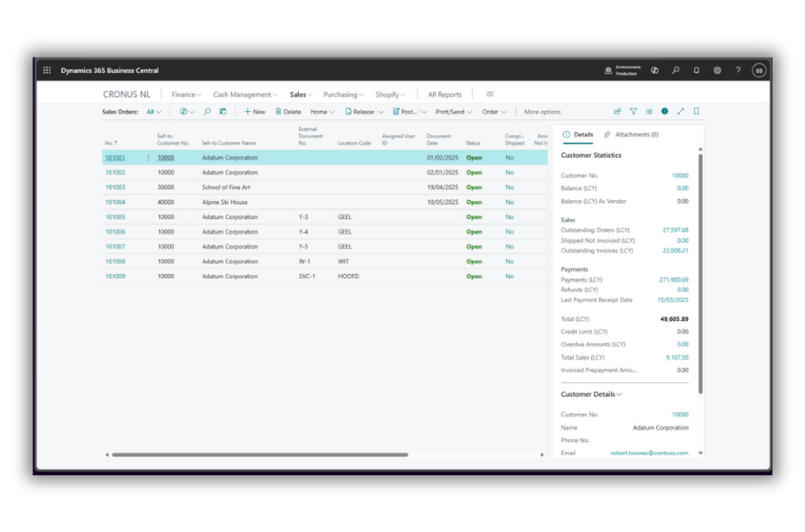The image size is (805, 532).
Task: Expand the page with the arrows icon
Action: tap(680, 111)
